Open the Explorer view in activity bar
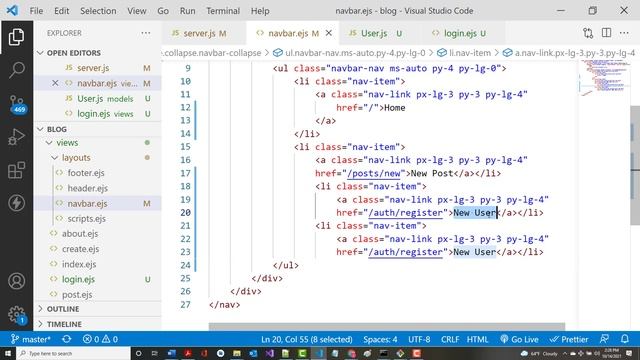 (x=16, y=37)
